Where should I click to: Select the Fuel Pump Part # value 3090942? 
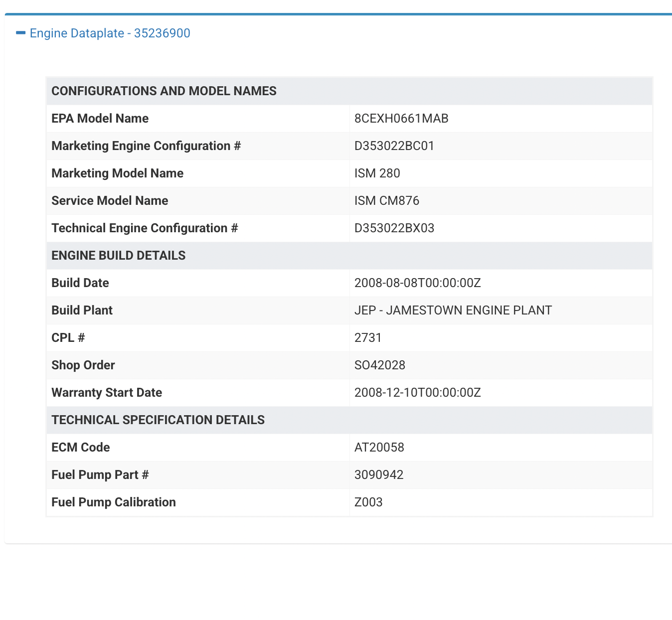pyautogui.click(x=379, y=475)
